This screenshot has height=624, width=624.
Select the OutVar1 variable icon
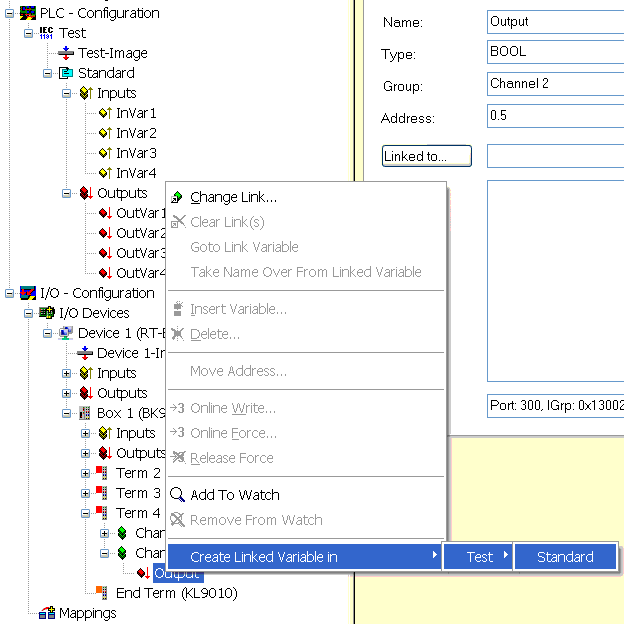click(105, 213)
